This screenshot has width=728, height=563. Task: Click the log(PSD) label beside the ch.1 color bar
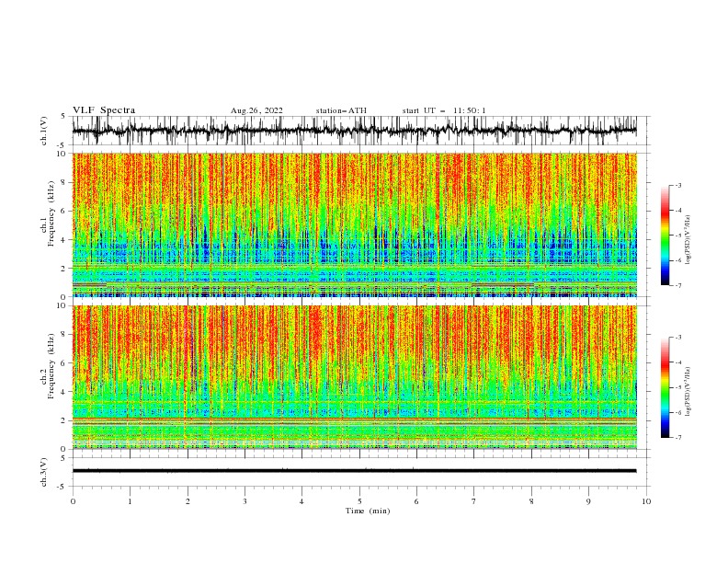pos(688,240)
